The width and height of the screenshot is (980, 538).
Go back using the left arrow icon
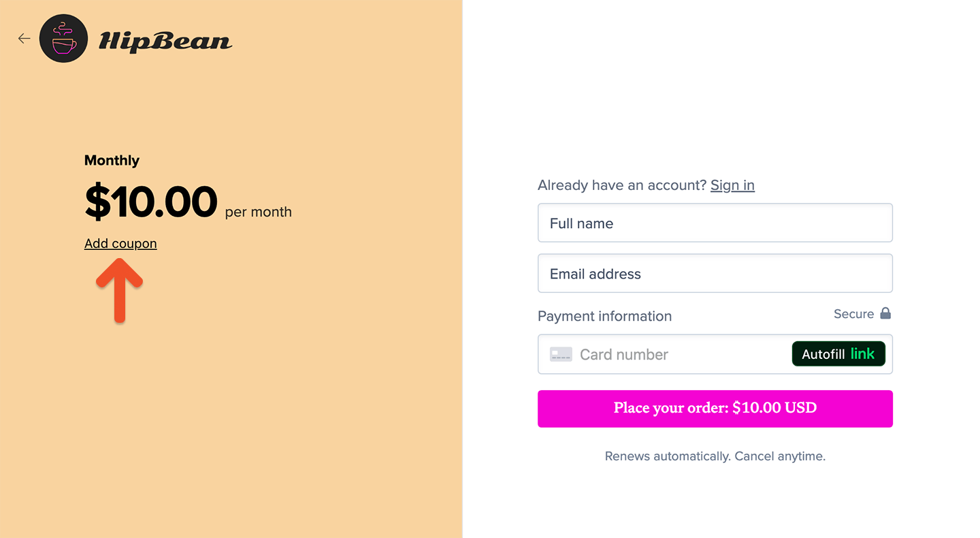[24, 39]
